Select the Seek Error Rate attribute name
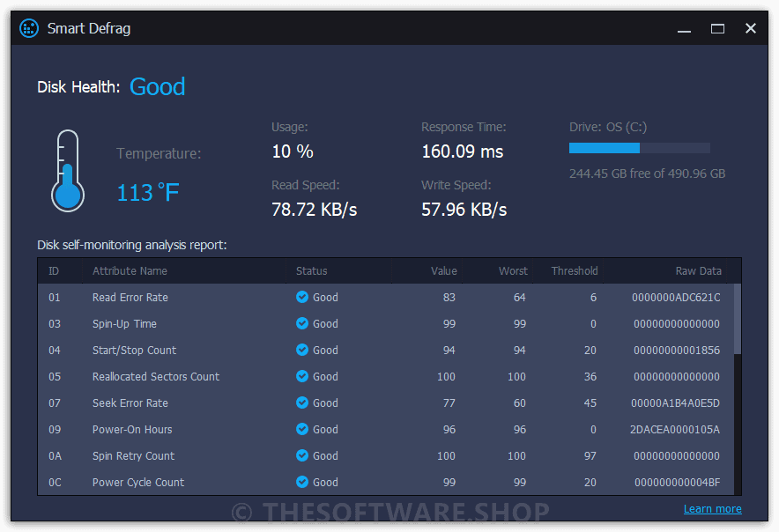 tap(130, 403)
